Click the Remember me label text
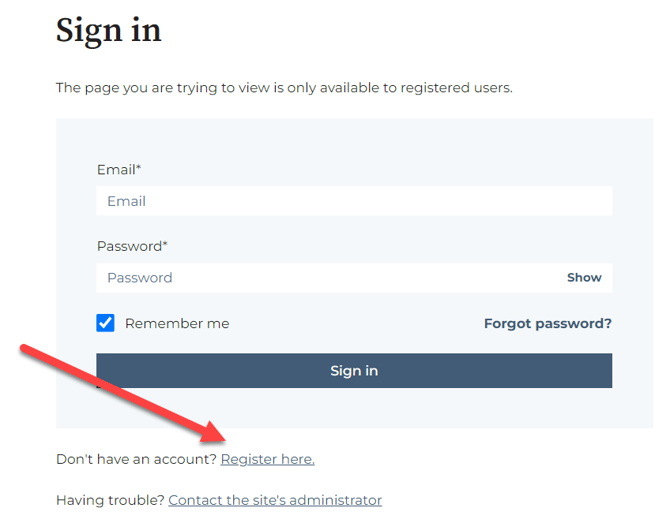The width and height of the screenshot is (670, 519). pos(177,324)
